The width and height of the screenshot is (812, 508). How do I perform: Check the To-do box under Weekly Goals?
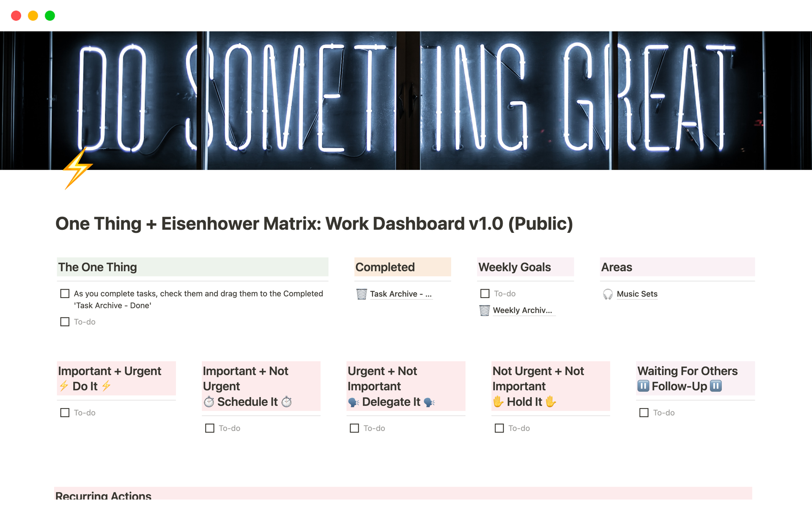(485, 293)
